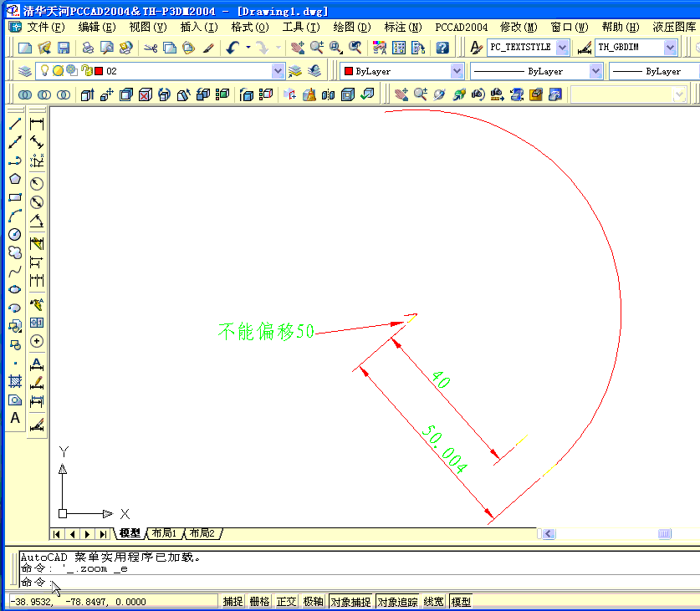Viewport: 700px width, 611px height.
Task: Open the PCCAD2004 menu
Action: 461,28
